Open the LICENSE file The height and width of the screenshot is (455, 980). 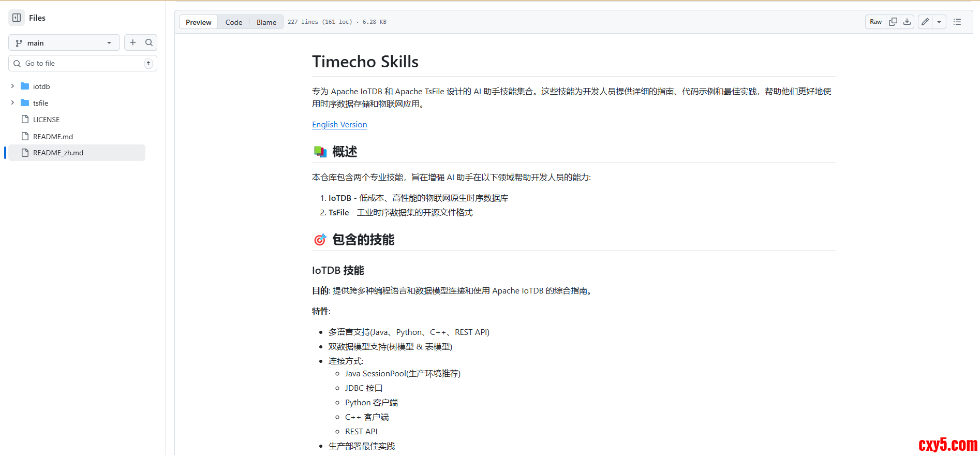[46, 120]
